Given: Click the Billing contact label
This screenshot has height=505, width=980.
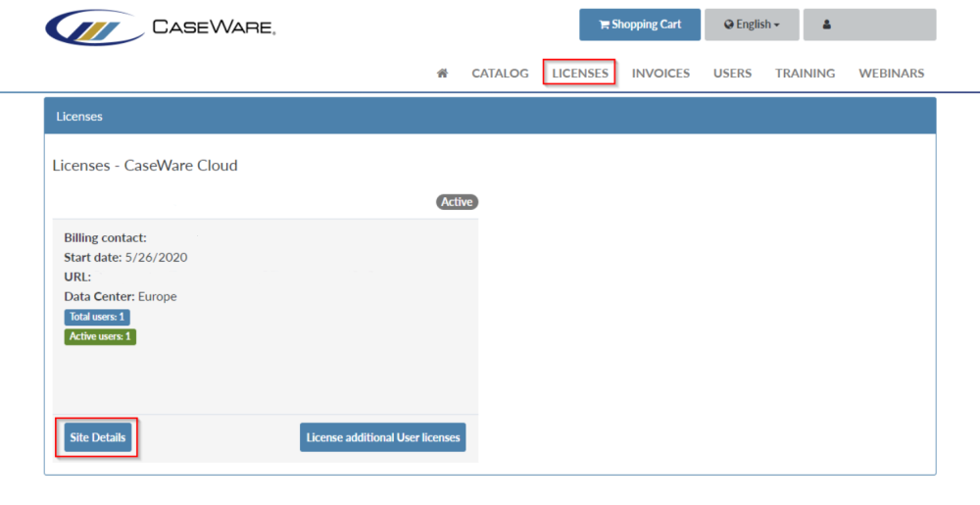Looking at the screenshot, I should click(105, 238).
